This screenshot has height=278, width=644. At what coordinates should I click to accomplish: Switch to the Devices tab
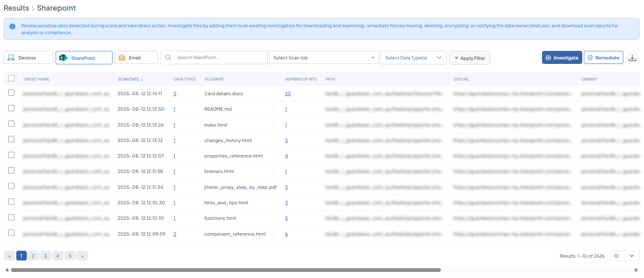28,58
